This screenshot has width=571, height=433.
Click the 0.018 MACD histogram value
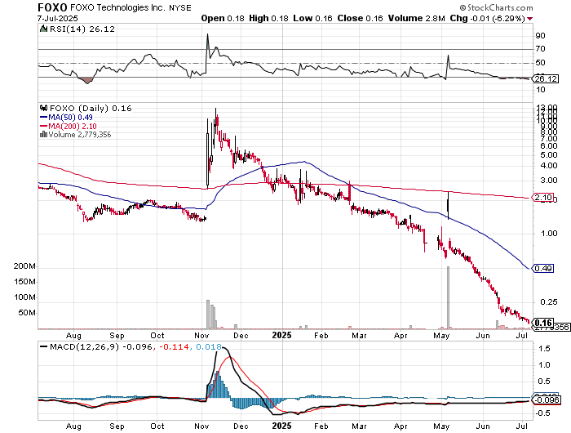point(208,347)
